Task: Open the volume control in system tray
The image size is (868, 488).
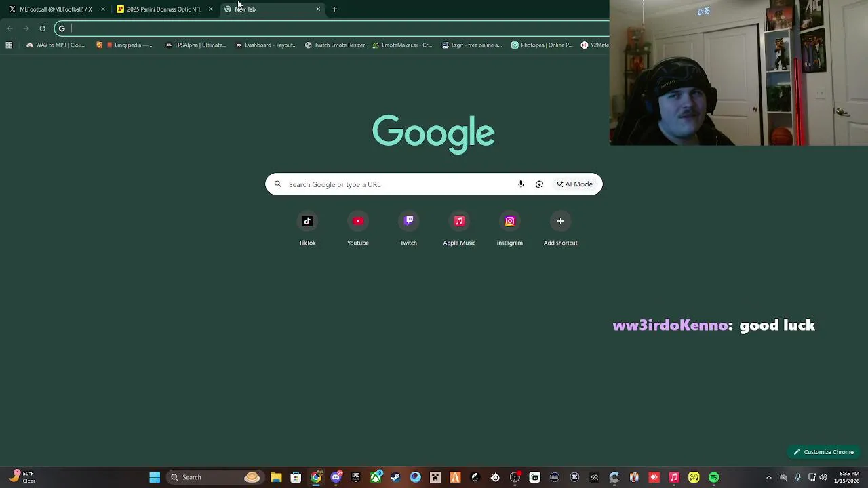Action: (x=823, y=477)
